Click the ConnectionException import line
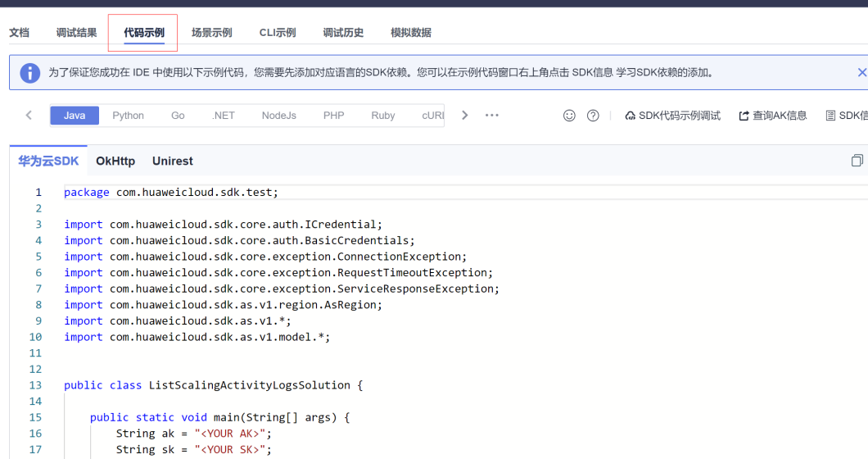The width and height of the screenshot is (868, 459). click(265, 257)
